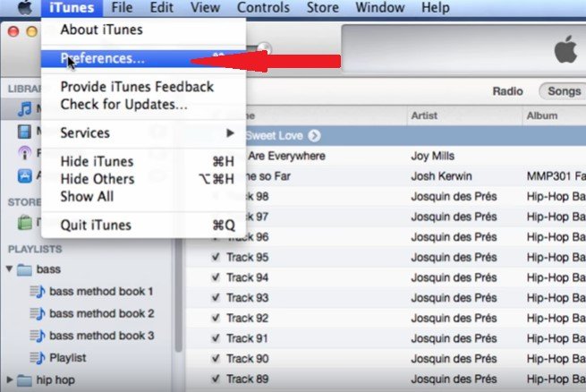Screen dimensions: 586x392
Task: Open the bass method book 2 playlist
Action: tap(101, 313)
